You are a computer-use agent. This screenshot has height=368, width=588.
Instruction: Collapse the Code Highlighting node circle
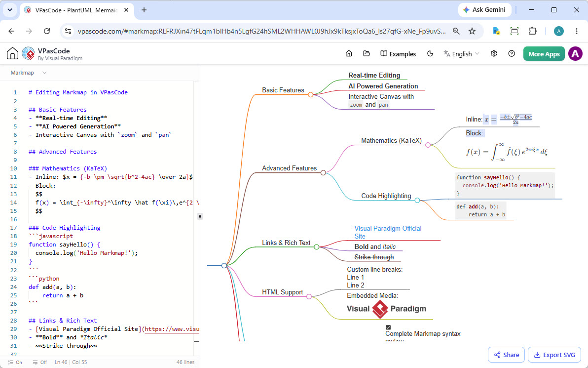click(417, 201)
